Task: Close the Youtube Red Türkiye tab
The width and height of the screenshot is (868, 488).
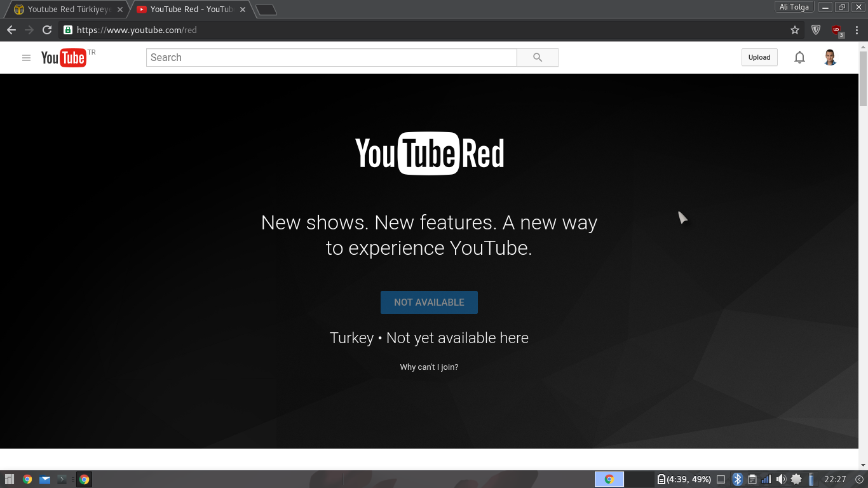Action: pyautogui.click(x=120, y=10)
